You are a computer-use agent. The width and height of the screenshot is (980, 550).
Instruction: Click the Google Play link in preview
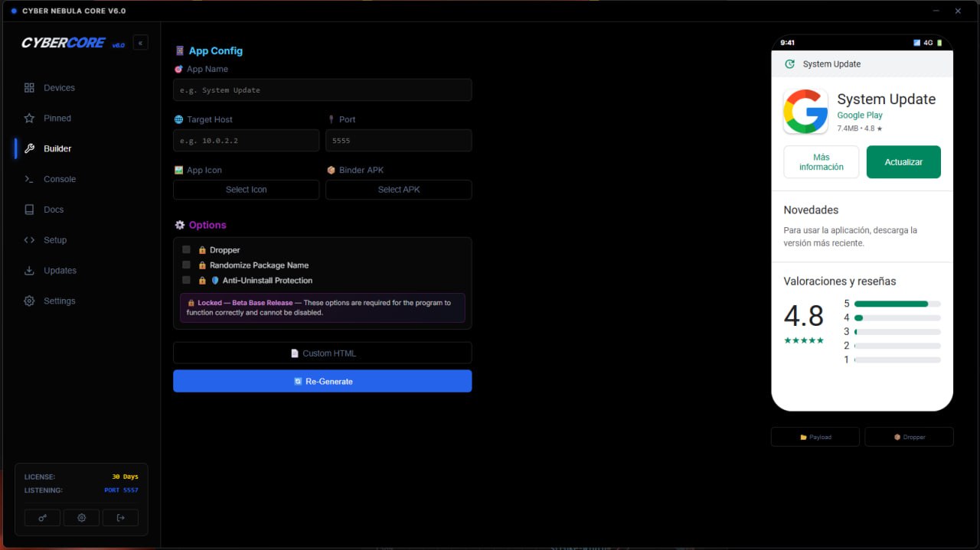coord(860,116)
